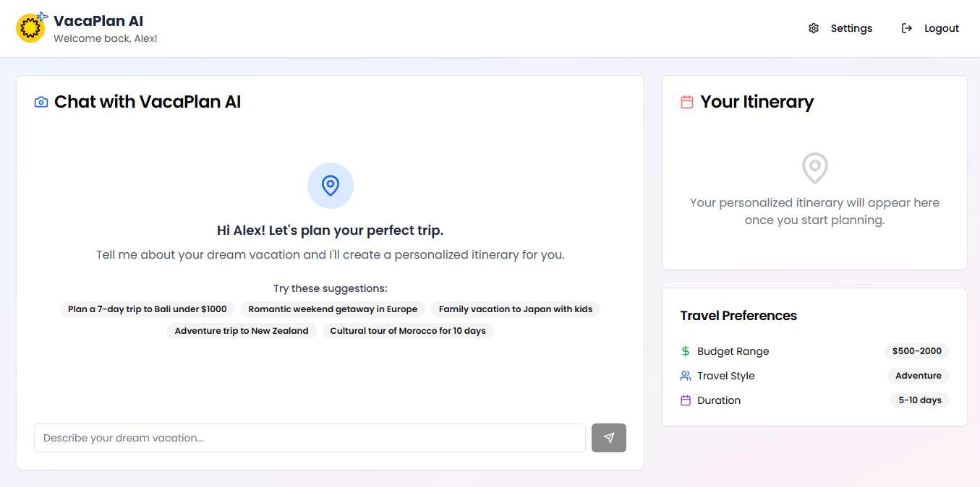Choose Cultural tour of Morocco for 10 days
The image size is (980, 487).
click(x=407, y=330)
